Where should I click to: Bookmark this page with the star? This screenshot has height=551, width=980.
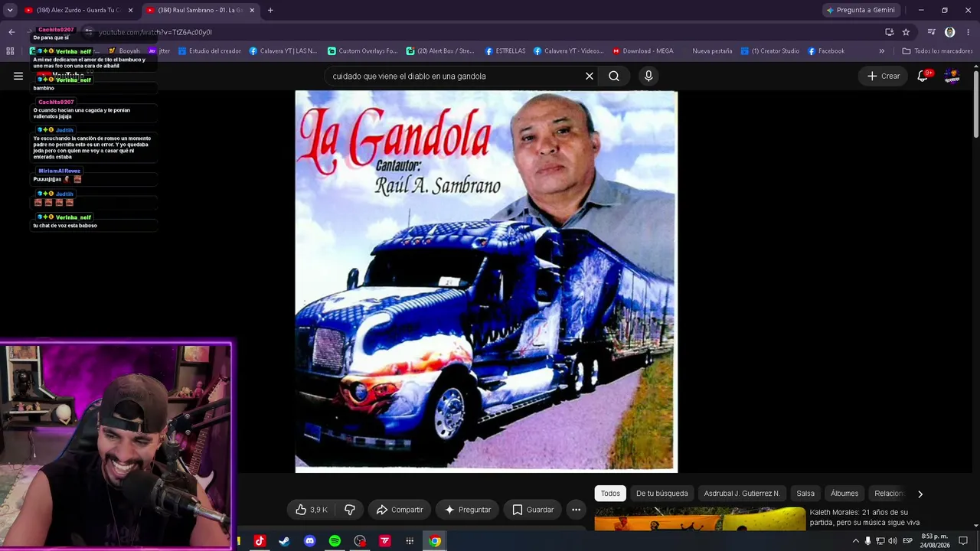tap(906, 32)
